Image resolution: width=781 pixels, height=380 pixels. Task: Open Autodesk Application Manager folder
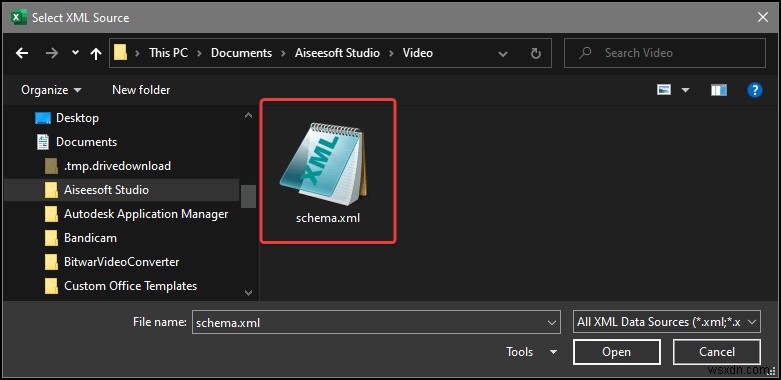(x=146, y=214)
